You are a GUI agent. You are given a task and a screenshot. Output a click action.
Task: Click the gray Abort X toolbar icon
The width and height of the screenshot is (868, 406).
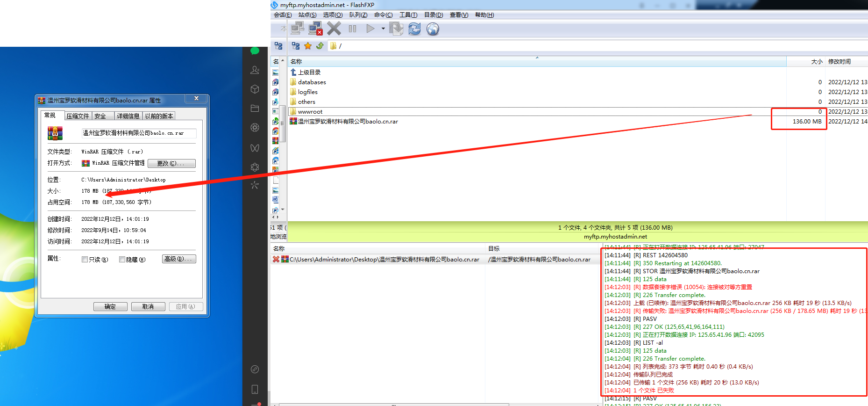(334, 29)
